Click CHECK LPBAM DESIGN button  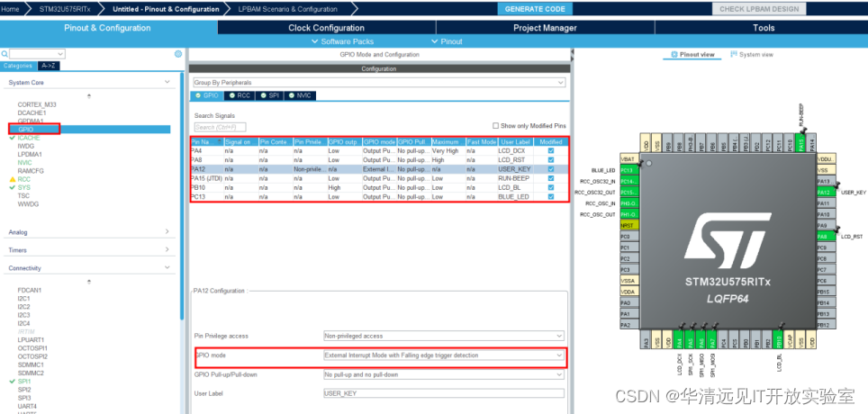tap(758, 9)
